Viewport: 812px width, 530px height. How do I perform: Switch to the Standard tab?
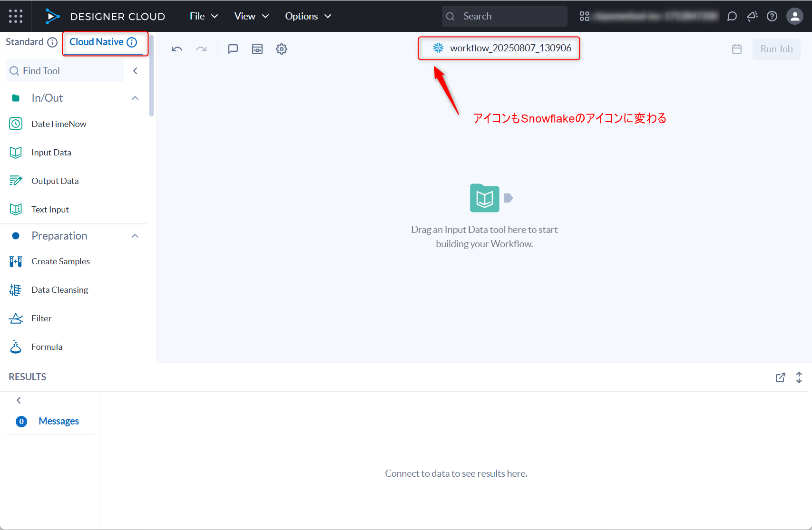[x=25, y=42]
